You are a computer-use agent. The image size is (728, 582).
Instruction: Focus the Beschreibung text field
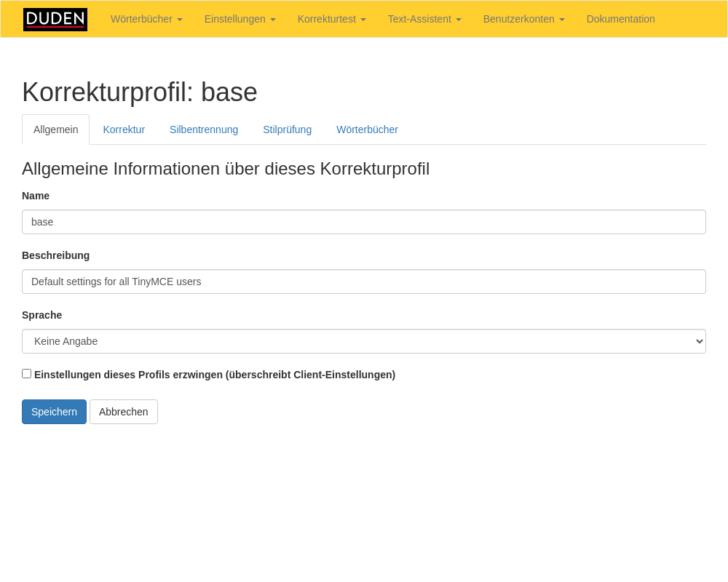364,282
